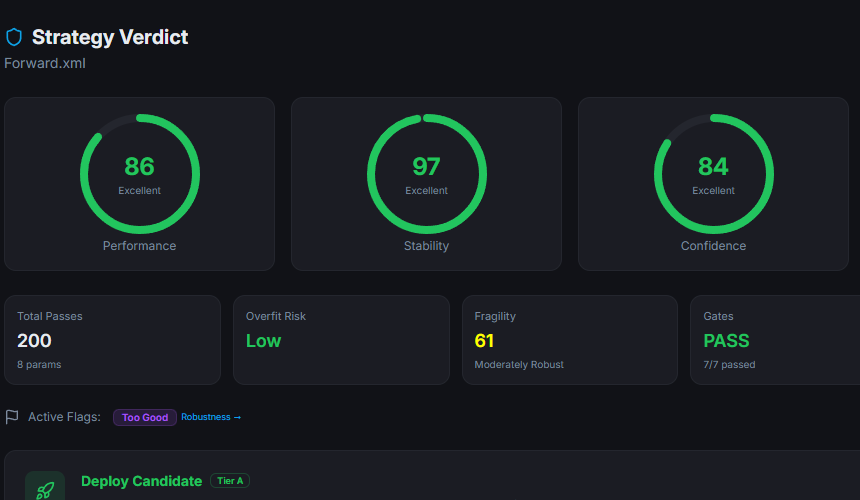860x500 pixels.
Task: Open the Total Passes card
Action: pos(112,340)
